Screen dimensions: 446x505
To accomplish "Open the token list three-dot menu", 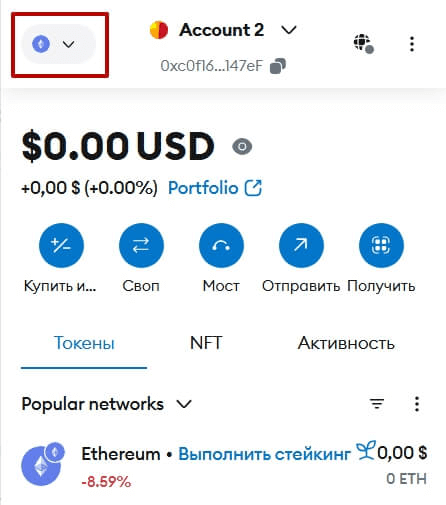I will coord(417,404).
